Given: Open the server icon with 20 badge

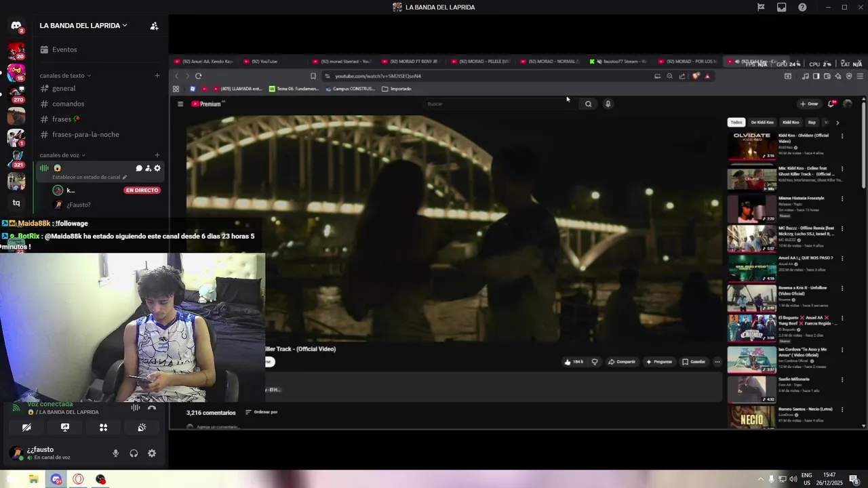Looking at the screenshot, I should coord(16,51).
